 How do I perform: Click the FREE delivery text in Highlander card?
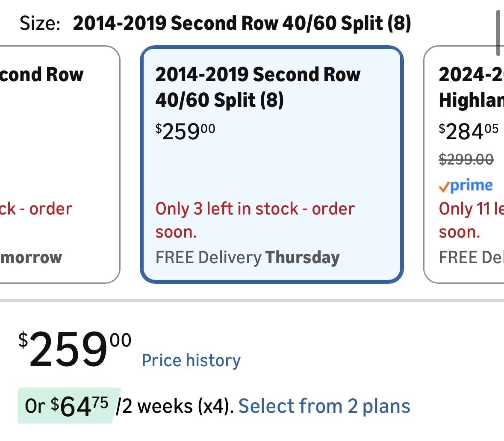click(x=471, y=258)
